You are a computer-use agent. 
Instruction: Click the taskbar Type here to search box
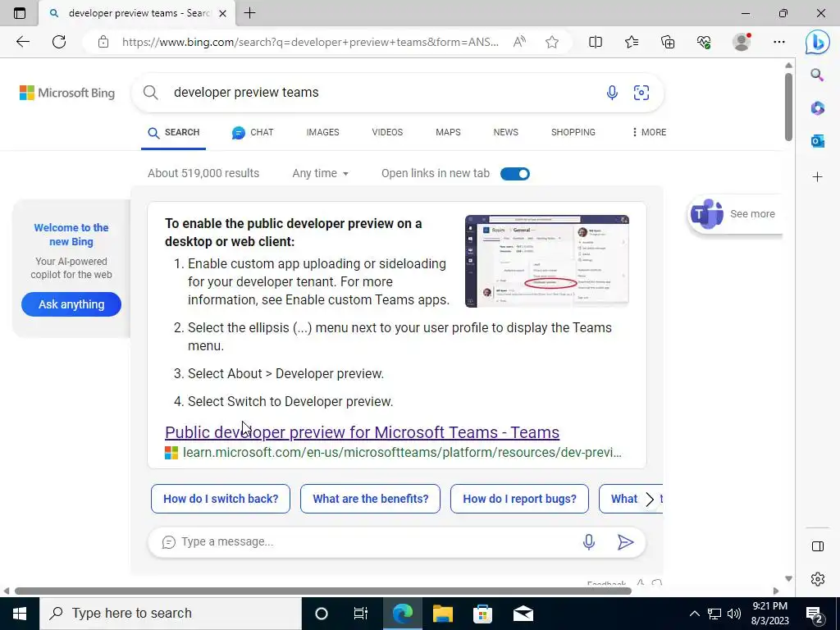(x=171, y=614)
